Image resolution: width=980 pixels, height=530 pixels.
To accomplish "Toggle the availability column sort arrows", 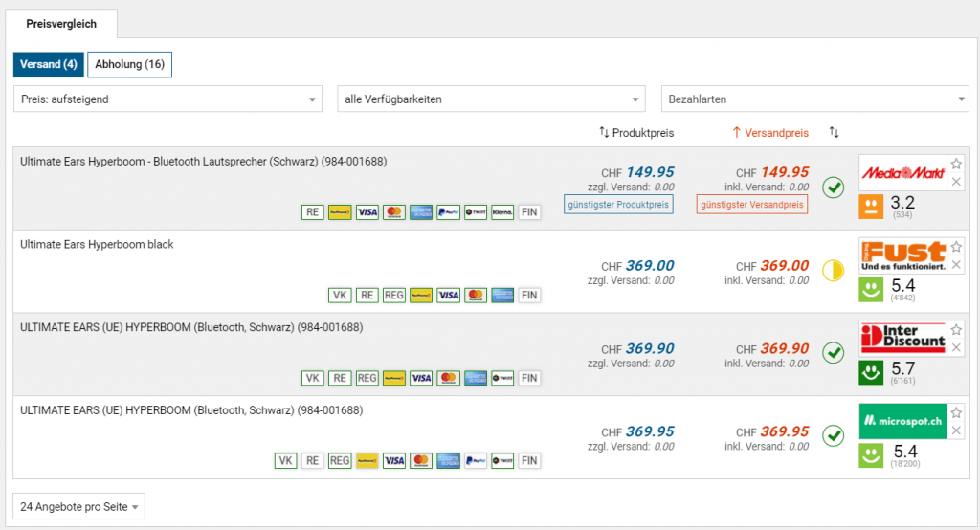I will click(x=834, y=133).
